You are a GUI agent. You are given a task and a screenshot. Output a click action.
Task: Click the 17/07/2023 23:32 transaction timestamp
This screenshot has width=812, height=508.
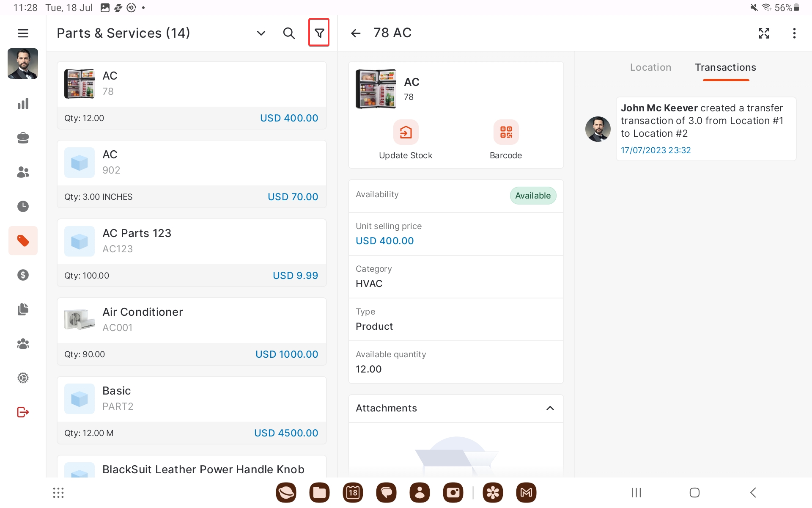click(x=656, y=150)
